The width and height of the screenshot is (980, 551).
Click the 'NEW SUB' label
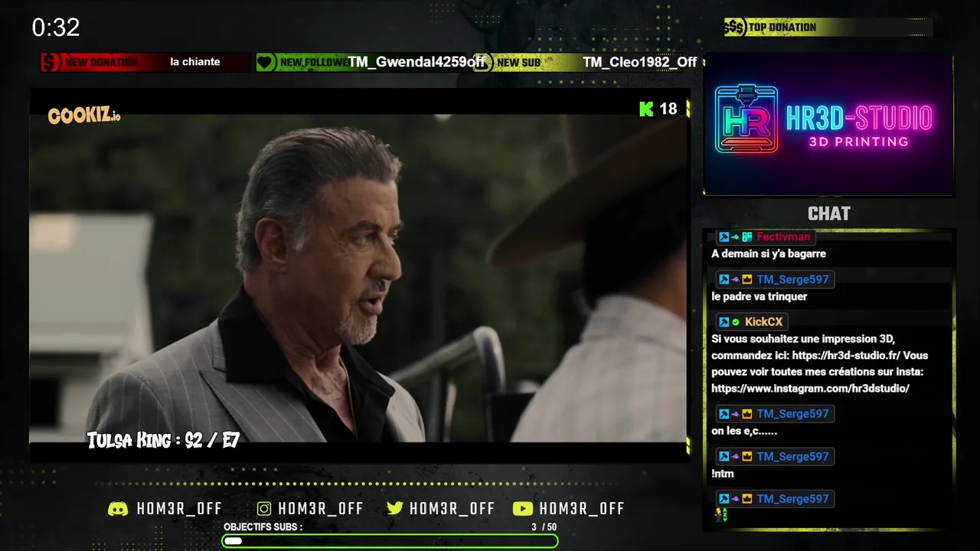[519, 62]
